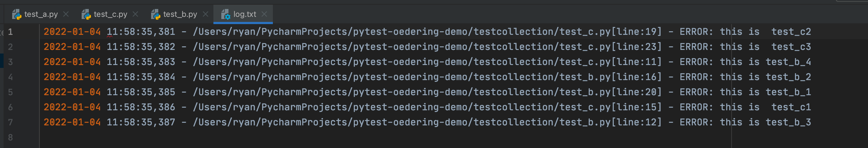Screen dimensions: 868x148
Task: Place cursor on the test_c2 log message
Action: (791, 32)
